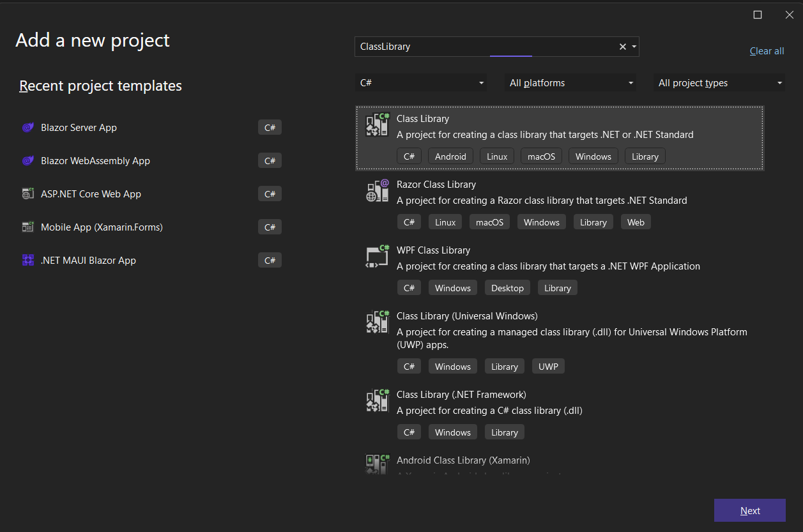
Task: Click the Desktop tag under WPF Class Library
Action: pyautogui.click(x=507, y=288)
